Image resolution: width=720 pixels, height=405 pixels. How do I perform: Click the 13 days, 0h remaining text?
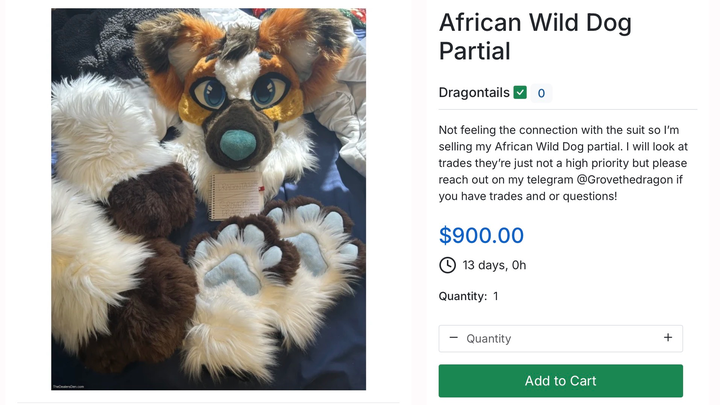[x=494, y=265]
